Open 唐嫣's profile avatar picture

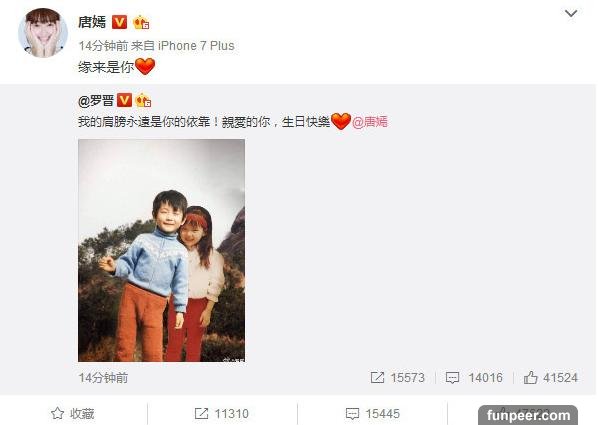[43, 32]
